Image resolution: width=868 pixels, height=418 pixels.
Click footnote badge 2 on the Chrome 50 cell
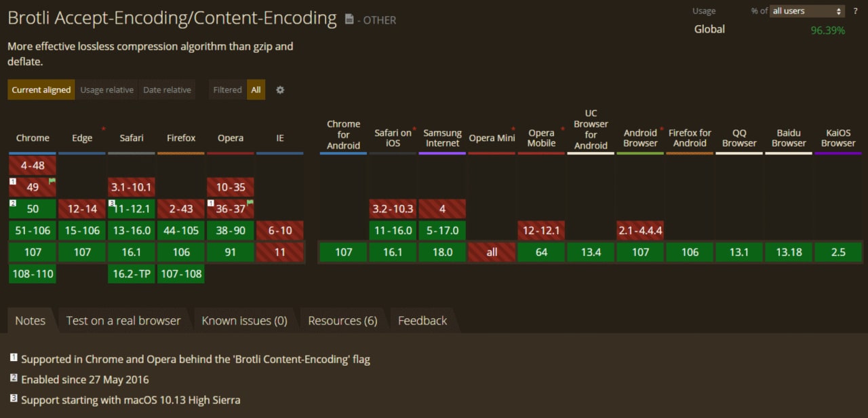[12, 202]
